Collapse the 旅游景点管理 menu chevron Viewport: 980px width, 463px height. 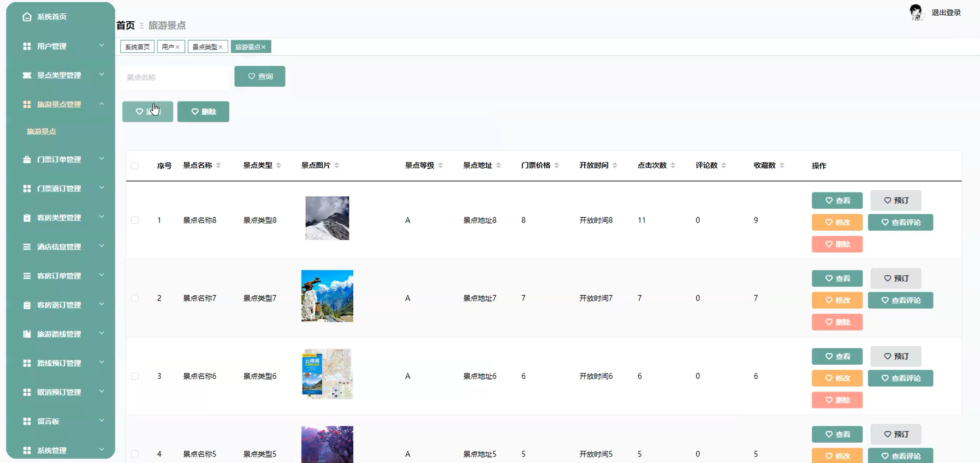(102, 104)
